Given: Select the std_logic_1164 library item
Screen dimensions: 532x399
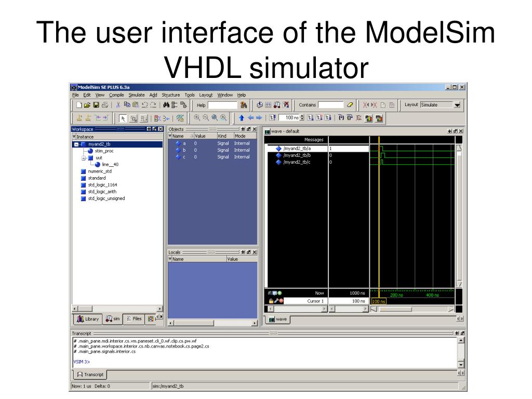Looking at the screenshot, I should point(102,185).
